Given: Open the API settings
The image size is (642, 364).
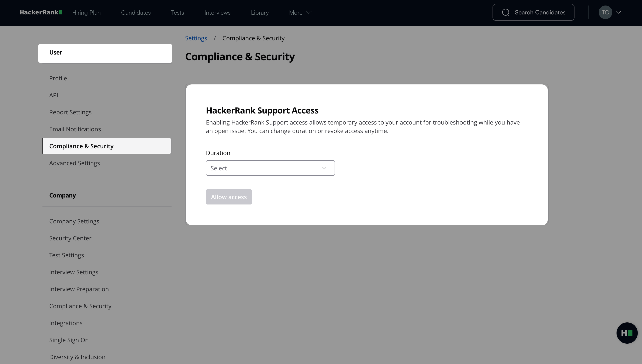Looking at the screenshot, I should pos(53,95).
